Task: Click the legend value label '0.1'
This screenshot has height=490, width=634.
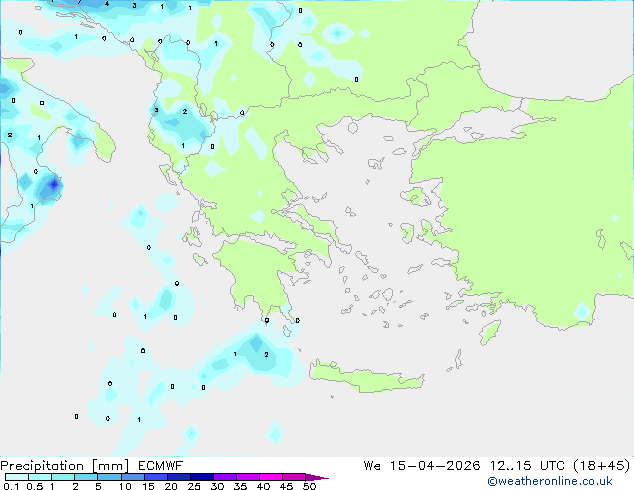Action: 11,486
